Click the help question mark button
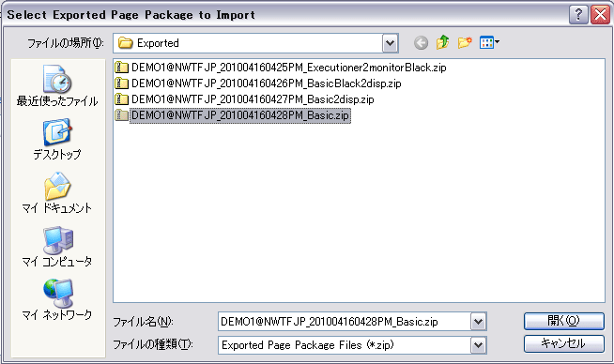 coord(578,15)
